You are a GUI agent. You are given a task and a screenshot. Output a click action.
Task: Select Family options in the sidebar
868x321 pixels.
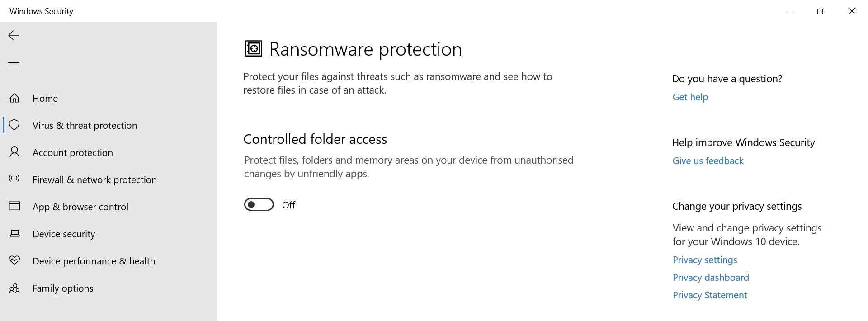tap(63, 288)
